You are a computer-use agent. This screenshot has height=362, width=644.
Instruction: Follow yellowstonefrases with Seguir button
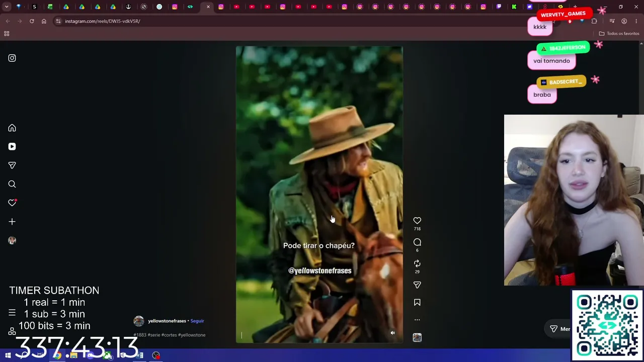click(x=197, y=321)
